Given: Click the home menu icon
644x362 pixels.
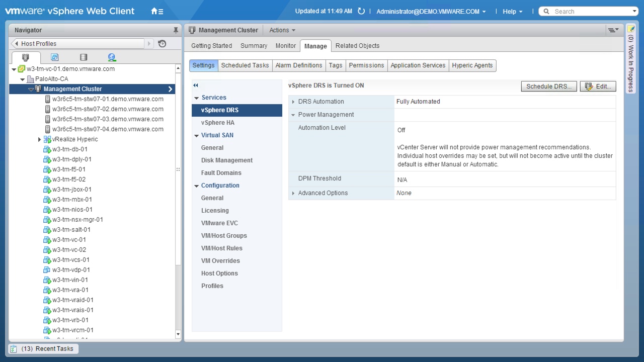Looking at the screenshot, I should tap(157, 11).
